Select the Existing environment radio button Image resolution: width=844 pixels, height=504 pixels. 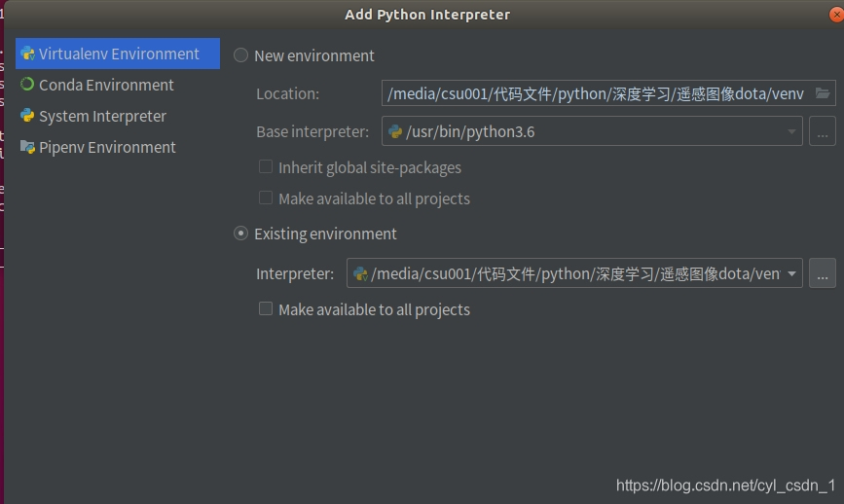click(x=241, y=234)
